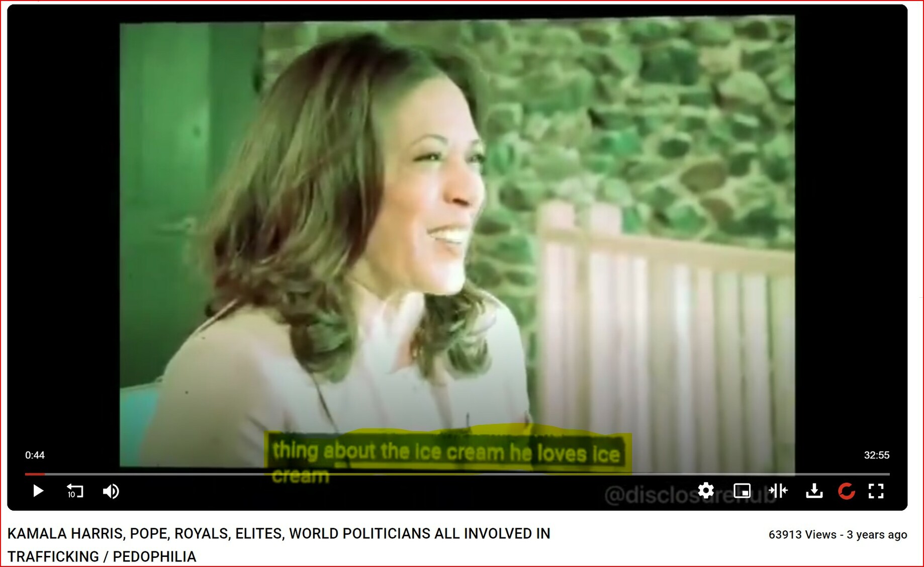The image size is (924, 567).
Task: Toggle the collapse player width icon
Action: (x=778, y=490)
